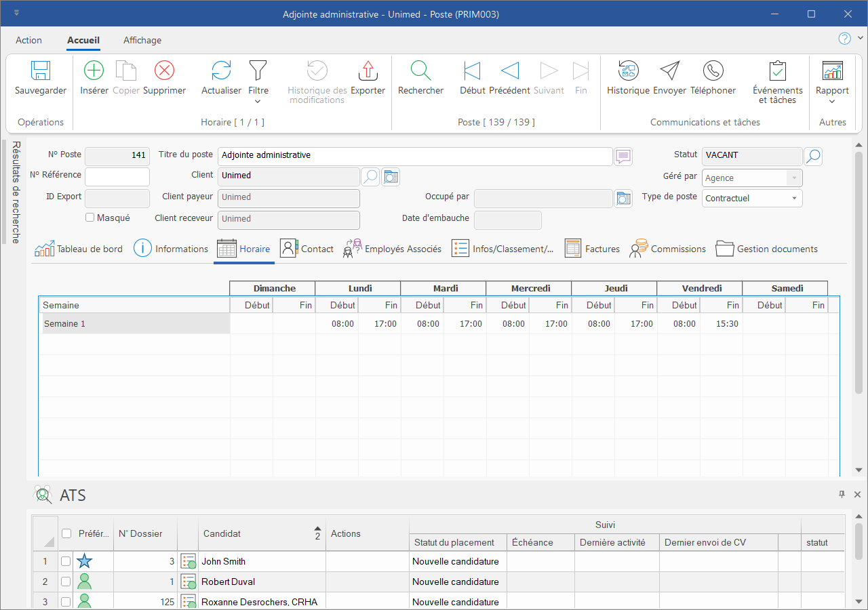The height and width of the screenshot is (610, 868).
Task: Click the Envoyer button
Action: (669, 70)
